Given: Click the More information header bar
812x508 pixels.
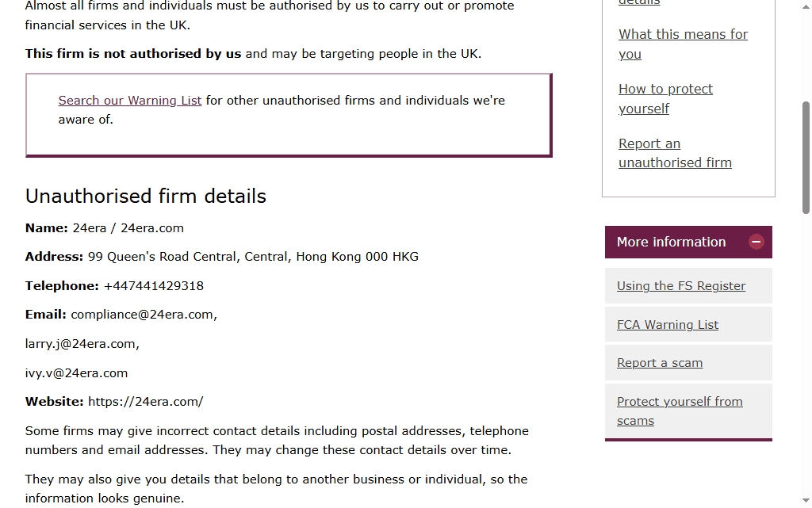Looking at the screenshot, I should (x=688, y=242).
